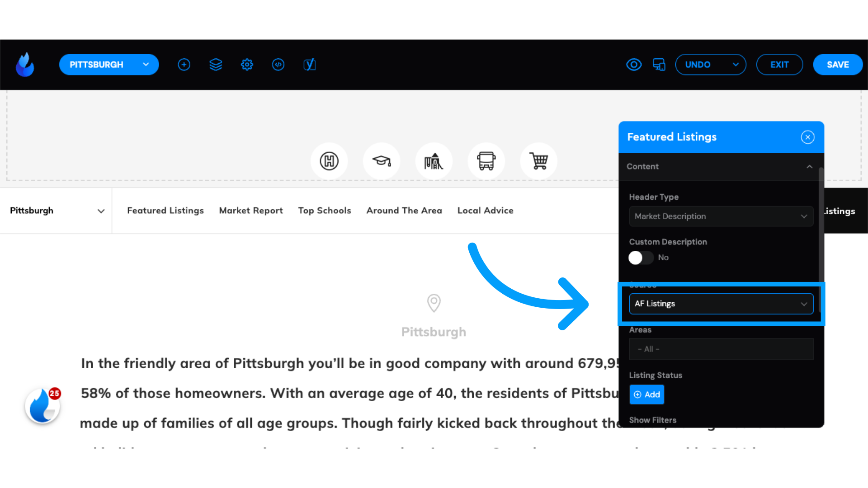Select the Source AF Listings dropdown

pyautogui.click(x=721, y=304)
